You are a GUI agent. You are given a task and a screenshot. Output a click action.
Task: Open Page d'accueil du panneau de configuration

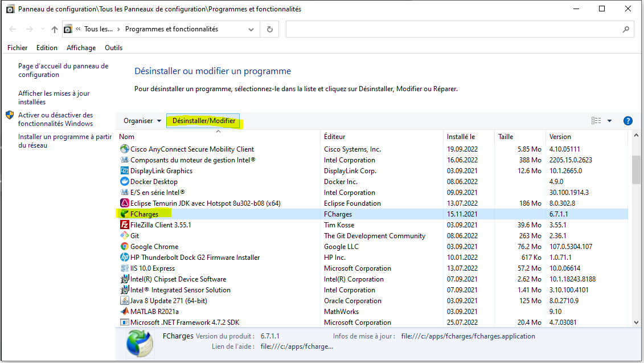[x=63, y=70]
